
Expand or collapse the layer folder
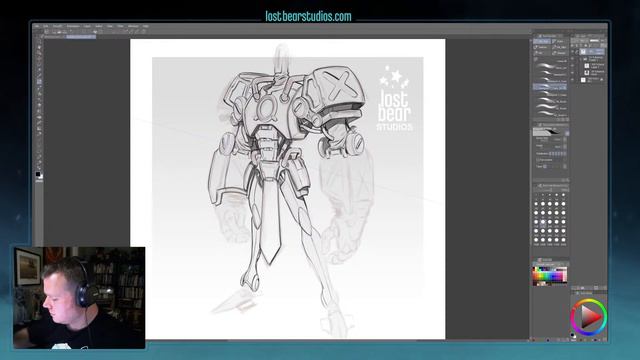[580, 59]
